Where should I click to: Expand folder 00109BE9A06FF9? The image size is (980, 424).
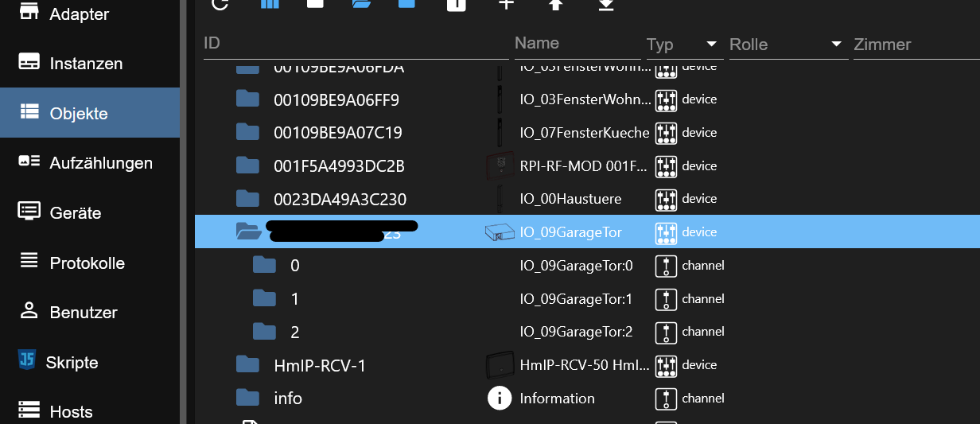coord(248,99)
